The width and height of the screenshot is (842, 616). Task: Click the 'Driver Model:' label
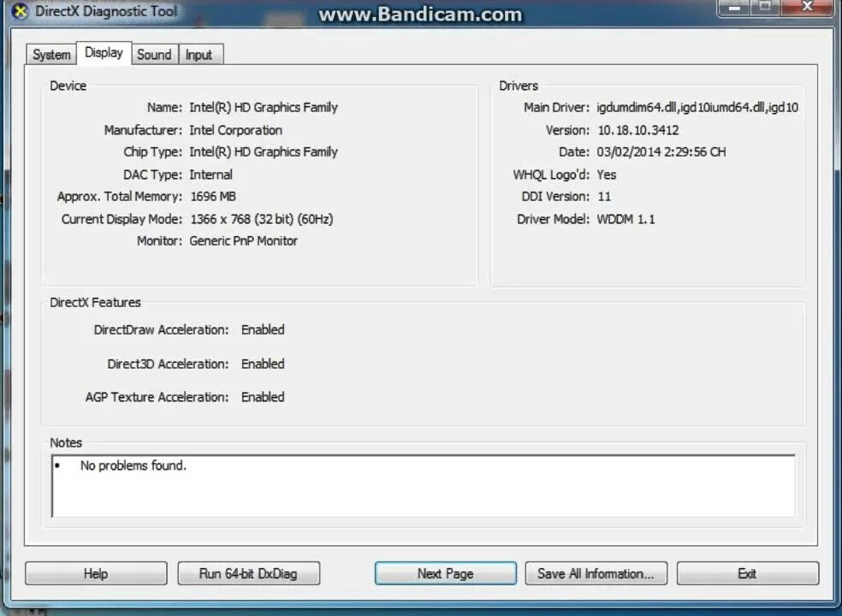click(x=553, y=219)
